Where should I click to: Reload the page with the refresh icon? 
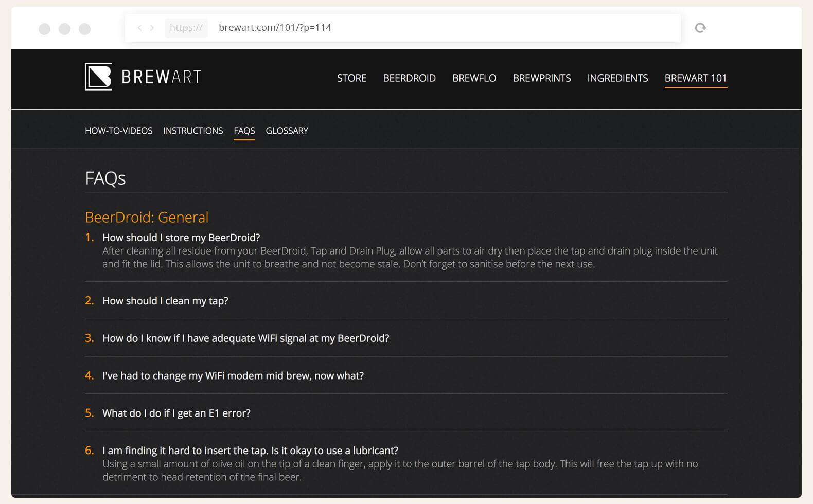[x=700, y=28]
